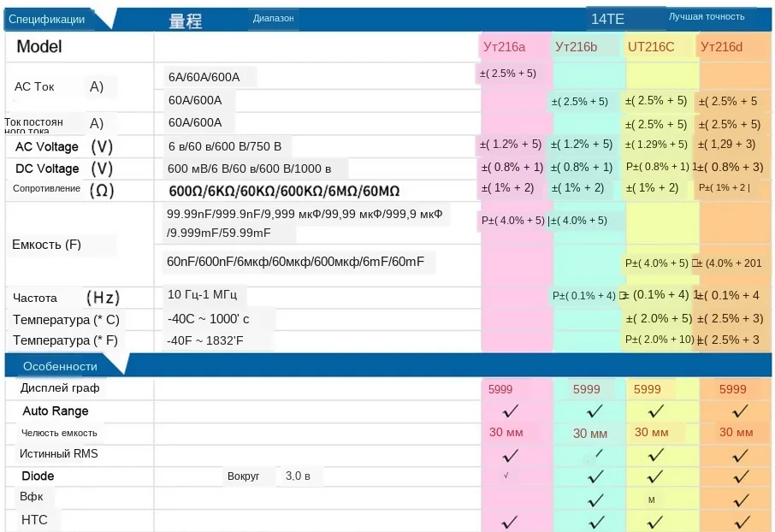Viewport: 775px width, 532px height.
Task: Click the Вокруг label in Diode row
Action: point(243,476)
